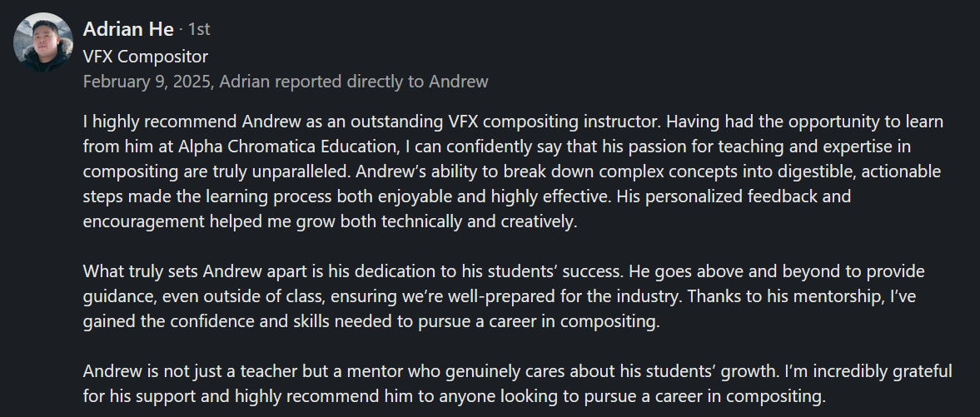Click line starting "gained the confidence and skills"
The width and height of the screenshot is (980, 417).
pyautogui.click(x=371, y=321)
